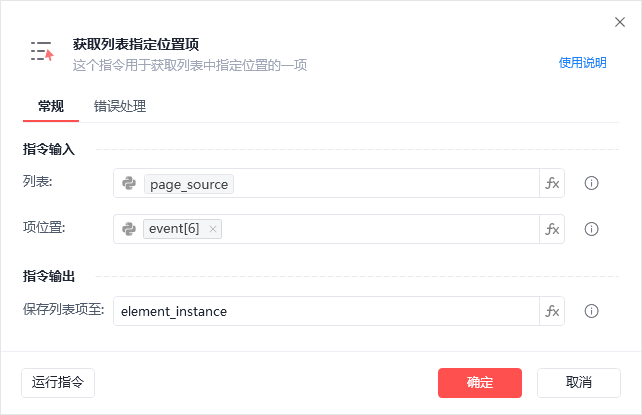The height and width of the screenshot is (415, 642).
Task: Click empty area of 项位置 input
Action: [379, 229]
